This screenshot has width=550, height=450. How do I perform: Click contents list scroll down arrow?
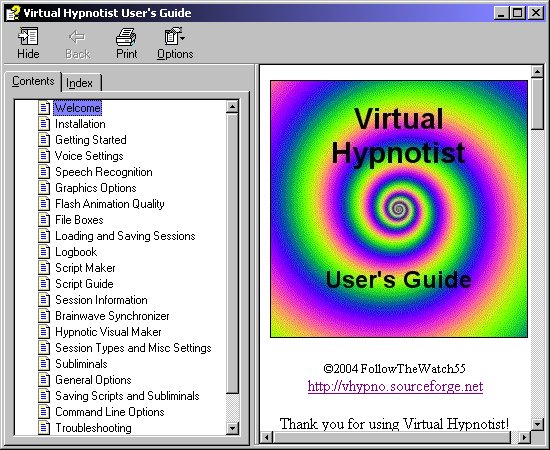[x=233, y=428]
